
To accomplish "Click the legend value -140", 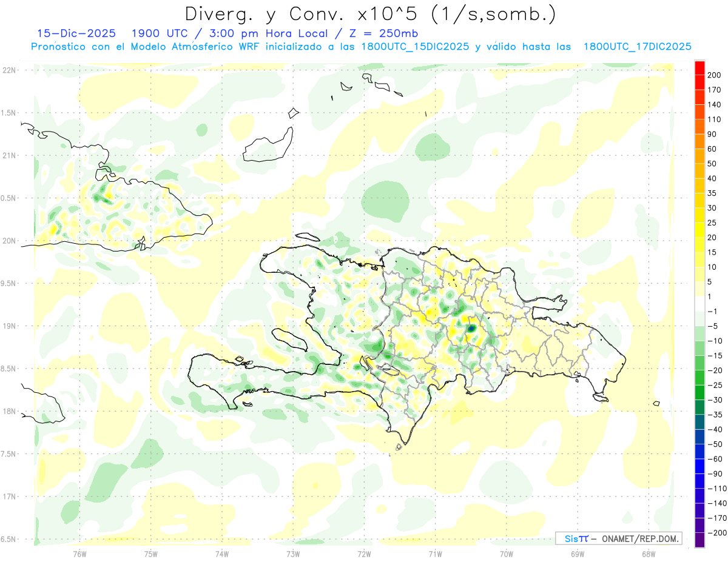I will coord(717,503).
